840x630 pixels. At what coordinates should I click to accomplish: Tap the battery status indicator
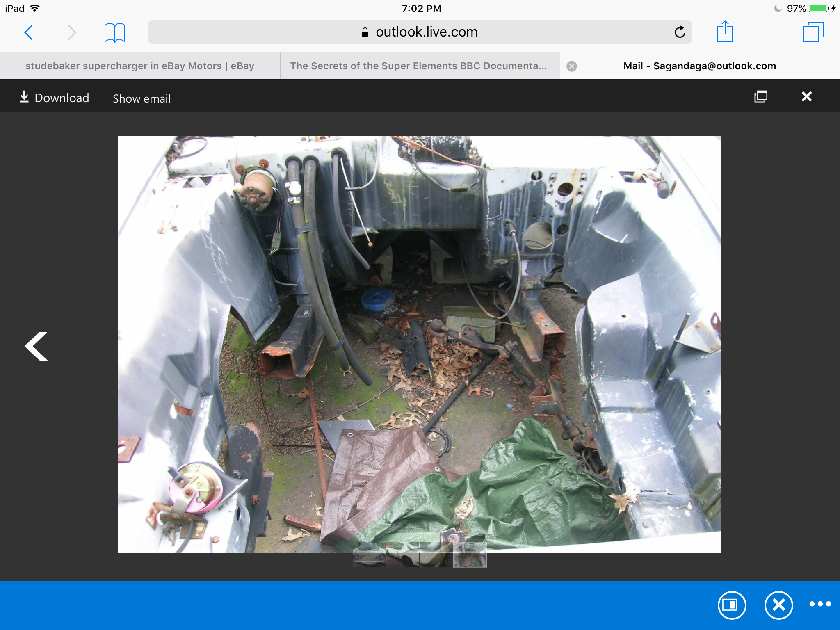(810, 8)
